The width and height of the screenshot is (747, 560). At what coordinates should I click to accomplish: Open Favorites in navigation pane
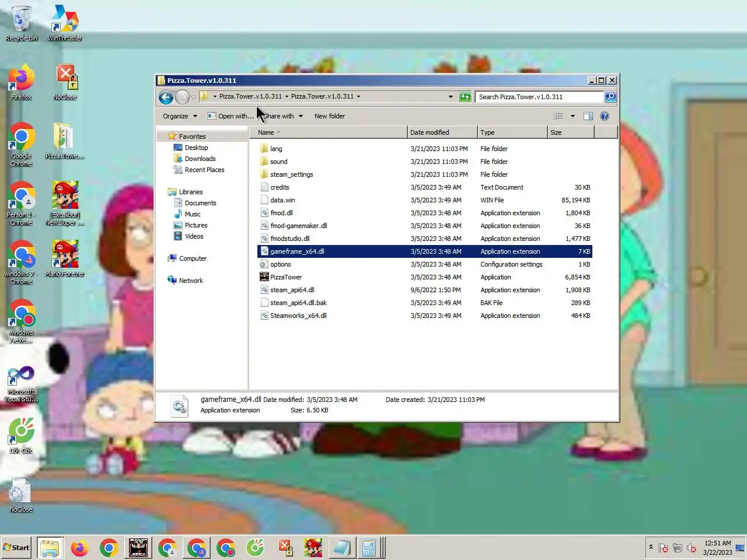pyautogui.click(x=192, y=136)
